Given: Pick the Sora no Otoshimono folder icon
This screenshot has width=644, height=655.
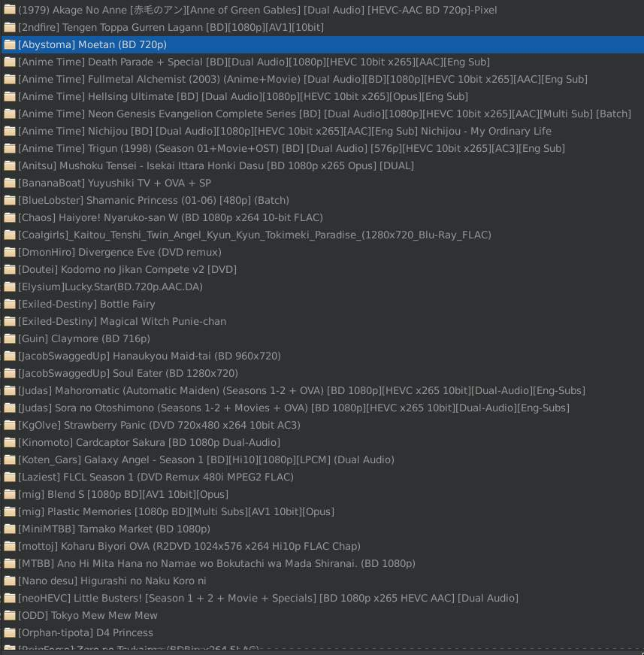Looking at the screenshot, I should pyautogui.click(x=10, y=408).
